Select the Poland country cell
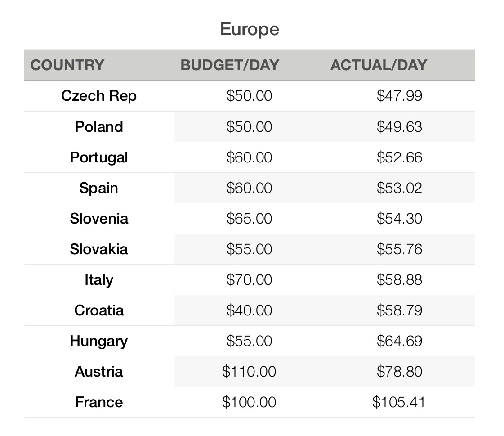 coord(99,126)
